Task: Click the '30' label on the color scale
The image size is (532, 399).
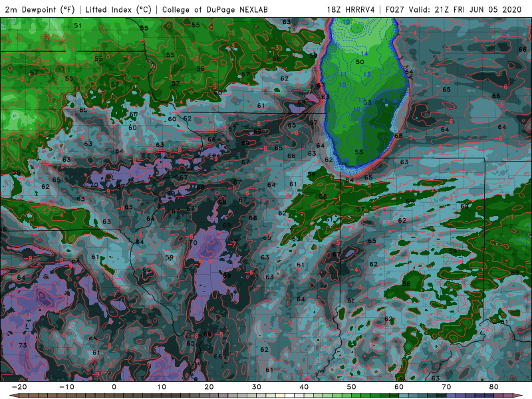Action: pos(257,387)
